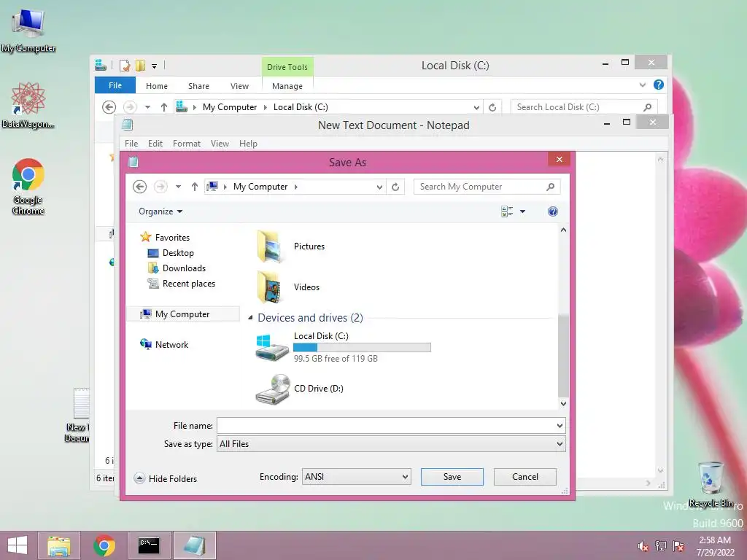Launch Chrome from the taskbar
Screen dimensions: 747x560
tap(104, 545)
